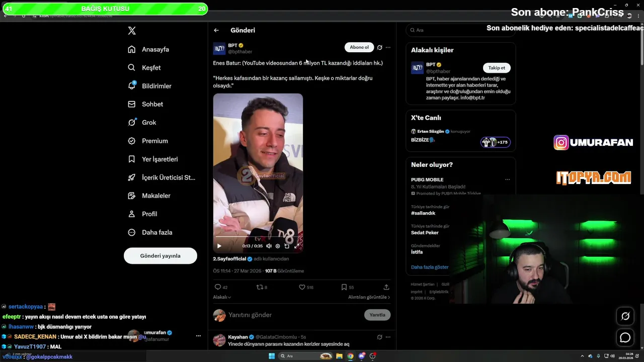
Task: Click Abone ol on the BPT post
Action: point(359,47)
